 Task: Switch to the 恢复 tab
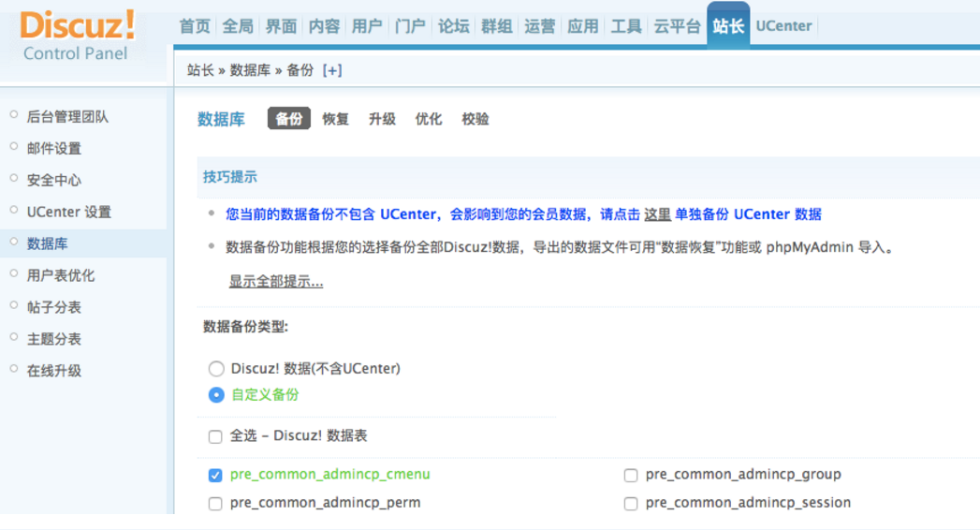pos(336,119)
